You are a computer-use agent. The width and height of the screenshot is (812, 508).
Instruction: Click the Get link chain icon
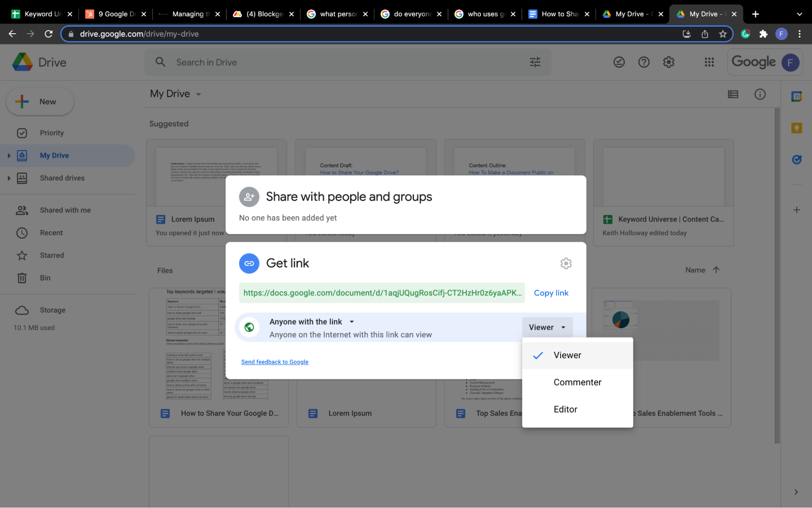point(249,263)
